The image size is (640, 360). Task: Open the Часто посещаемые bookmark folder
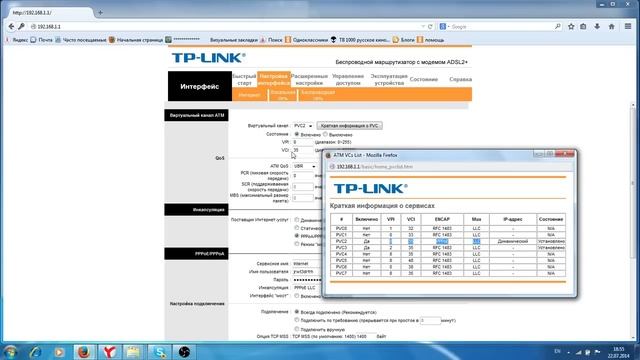(81, 40)
